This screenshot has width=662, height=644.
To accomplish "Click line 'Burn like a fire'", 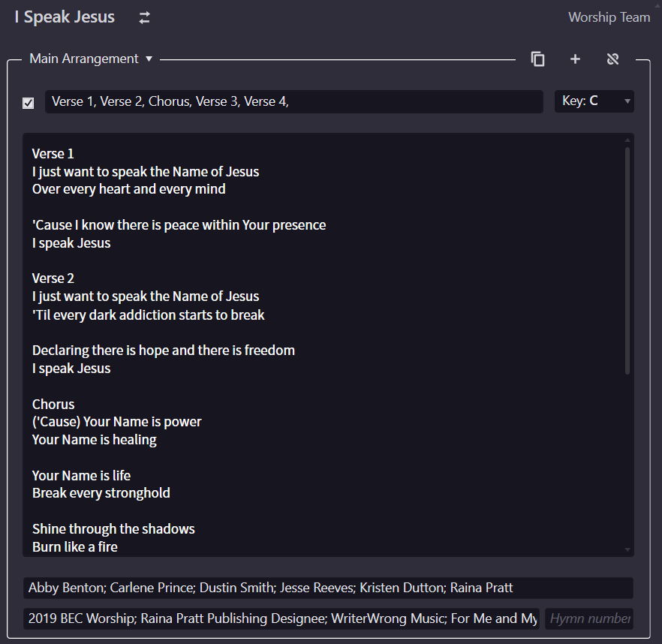I will click(75, 547).
